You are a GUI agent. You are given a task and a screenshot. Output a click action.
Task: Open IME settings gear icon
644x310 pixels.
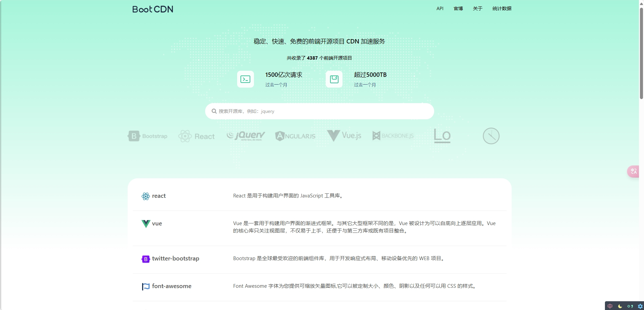[640, 306]
